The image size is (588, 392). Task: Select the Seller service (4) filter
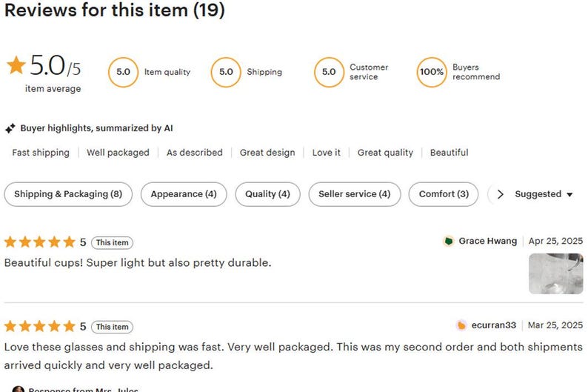pos(355,194)
